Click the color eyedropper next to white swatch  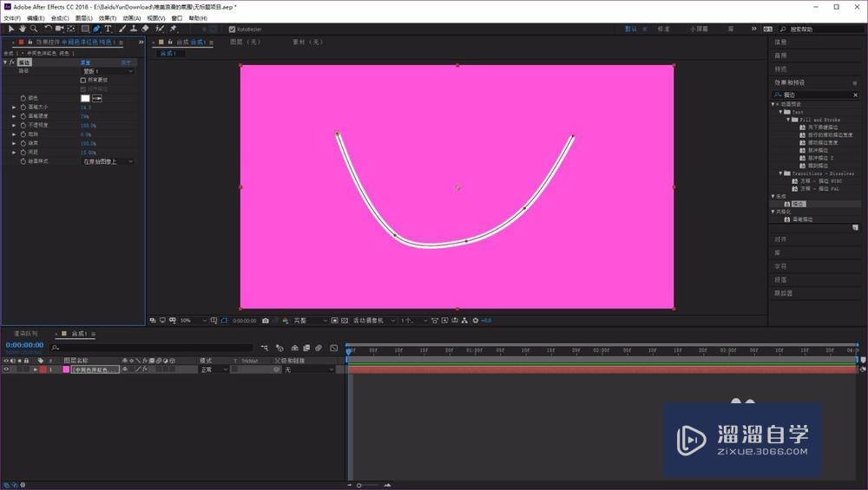click(x=97, y=98)
